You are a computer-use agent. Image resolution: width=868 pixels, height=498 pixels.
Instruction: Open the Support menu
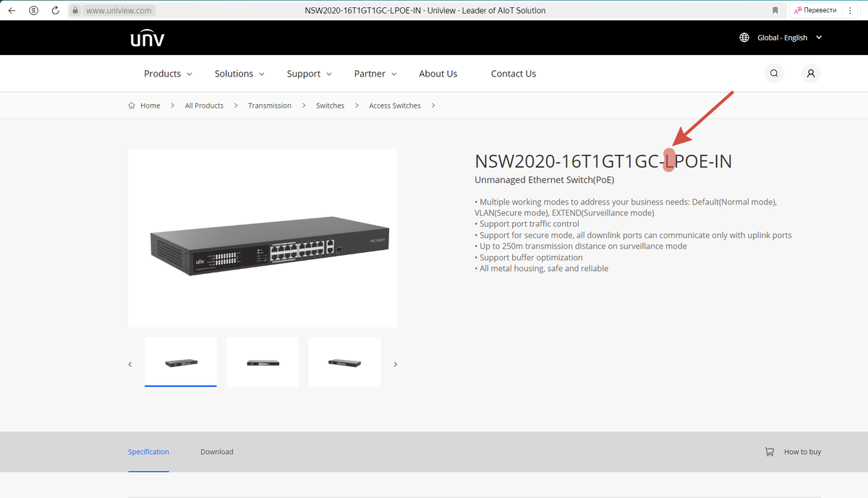(x=304, y=74)
